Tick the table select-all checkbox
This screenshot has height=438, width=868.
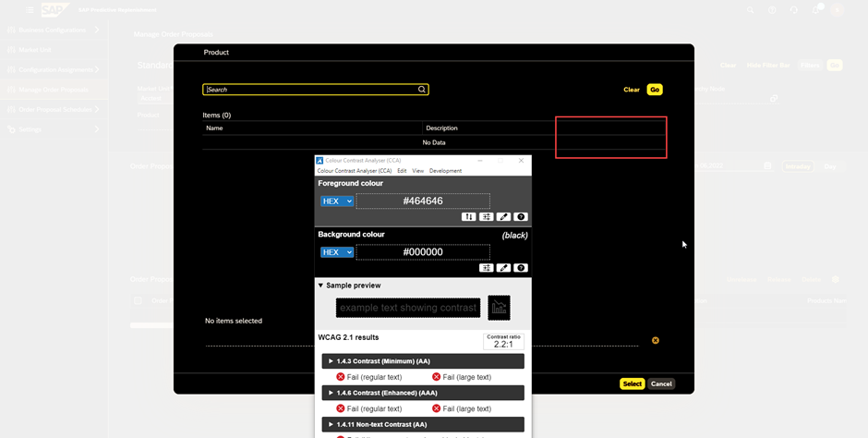pyautogui.click(x=138, y=300)
